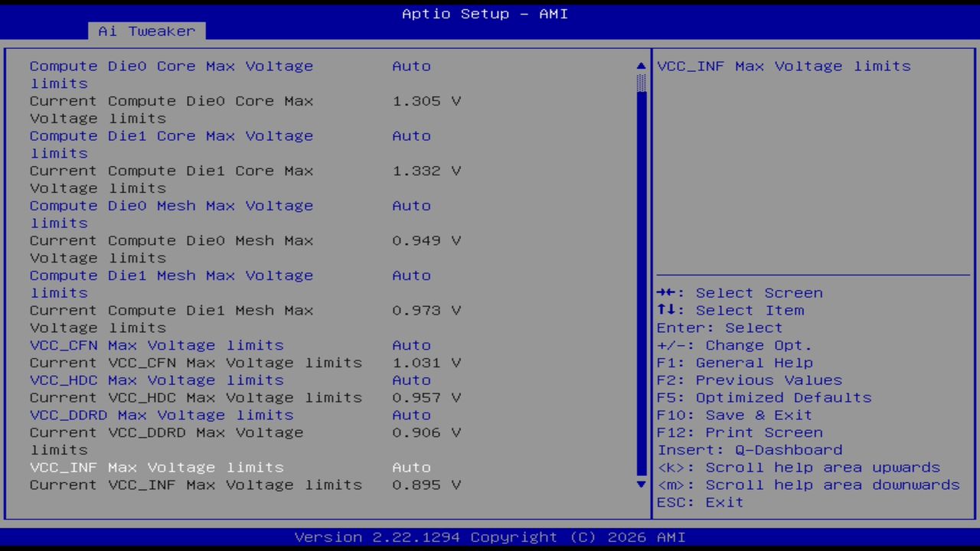980x551 pixels.
Task: Click the scroll down arrow
Action: click(x=640, y=484)
